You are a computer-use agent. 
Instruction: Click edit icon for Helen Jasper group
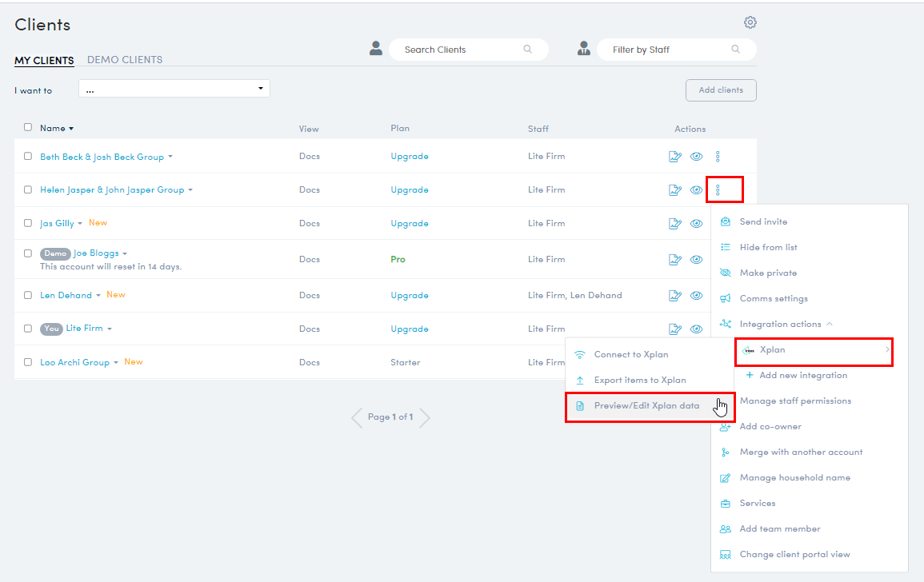coord(675,190)
